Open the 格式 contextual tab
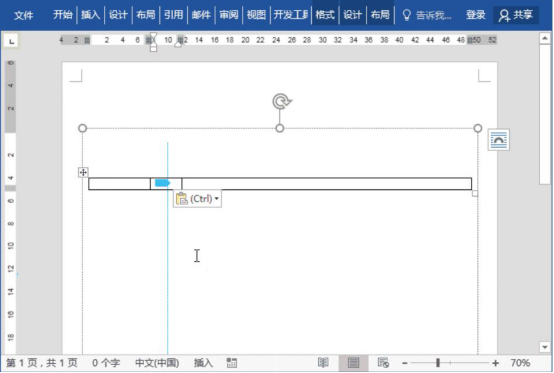Image resolution: width=554 pixels, height=373 pixels. pos(325,15)
